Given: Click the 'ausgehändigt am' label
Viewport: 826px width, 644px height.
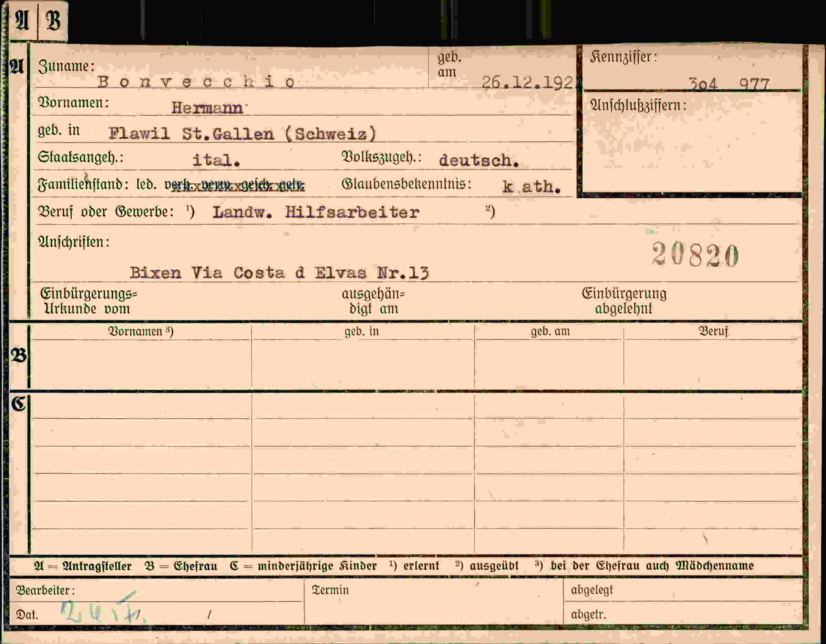Looking at the screenshot, I should pyautogui.click(x=373, y=301).
